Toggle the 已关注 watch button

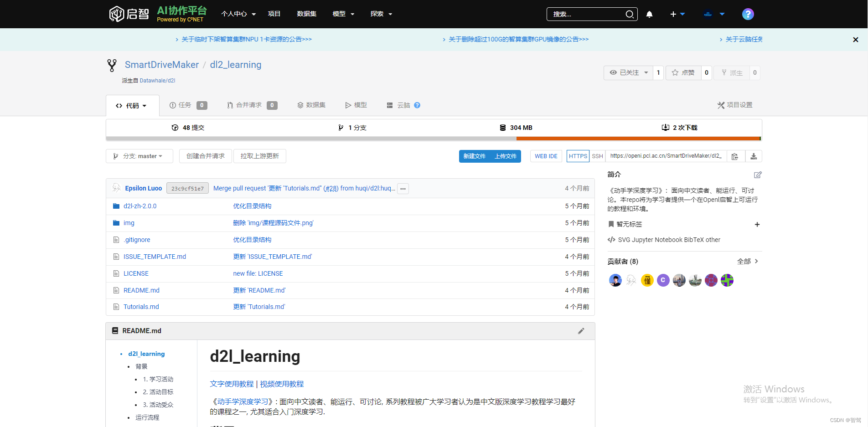[x=628, y=72]
